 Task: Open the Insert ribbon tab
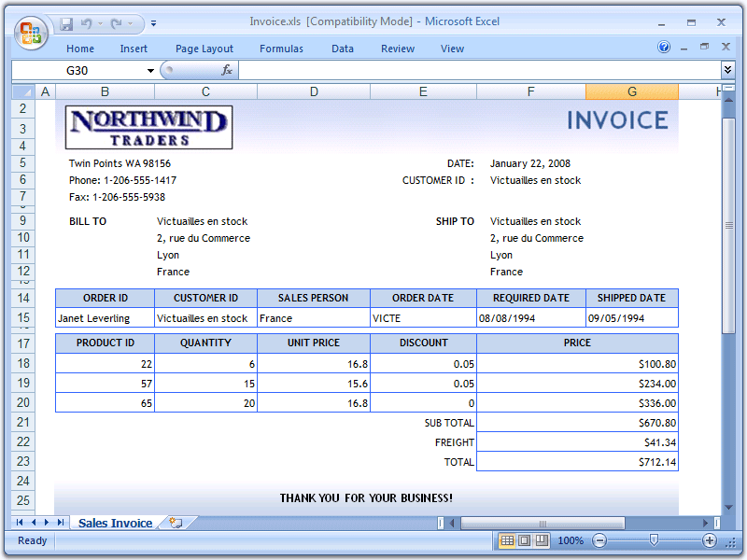coord(134,49)
